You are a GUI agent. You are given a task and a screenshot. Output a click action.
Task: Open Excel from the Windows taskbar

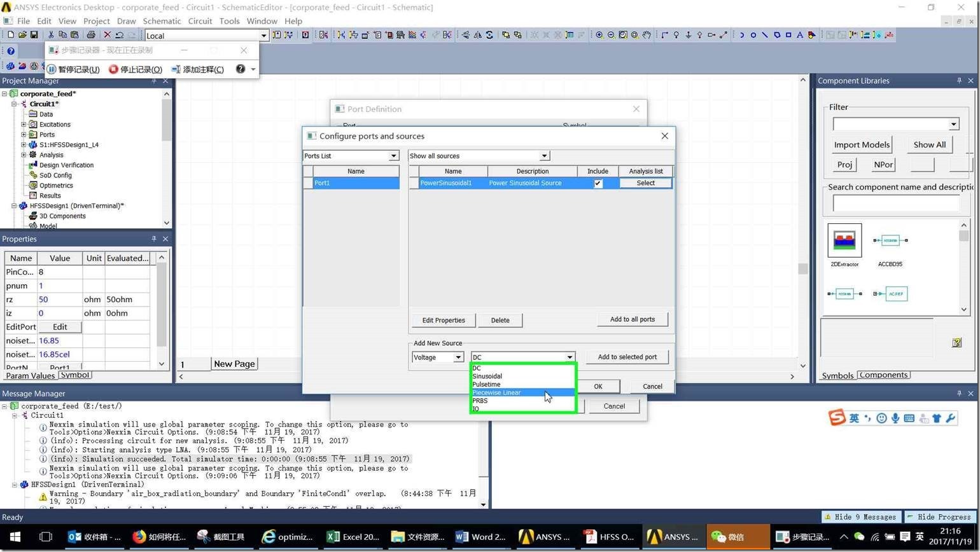pyautogui.click(x=353, y=537)
